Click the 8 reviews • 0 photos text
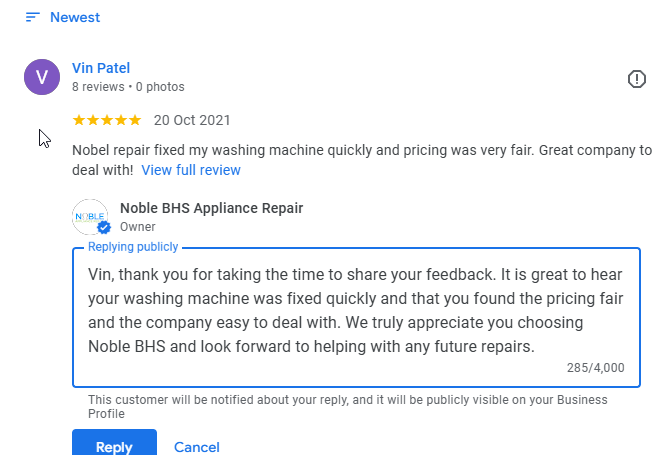 (128, 87)
